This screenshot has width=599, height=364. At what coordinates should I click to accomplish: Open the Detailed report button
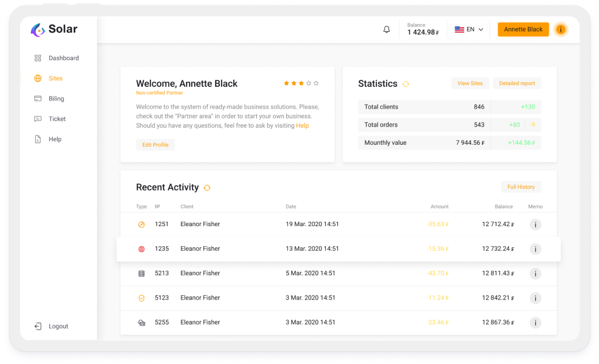[517, 83]
